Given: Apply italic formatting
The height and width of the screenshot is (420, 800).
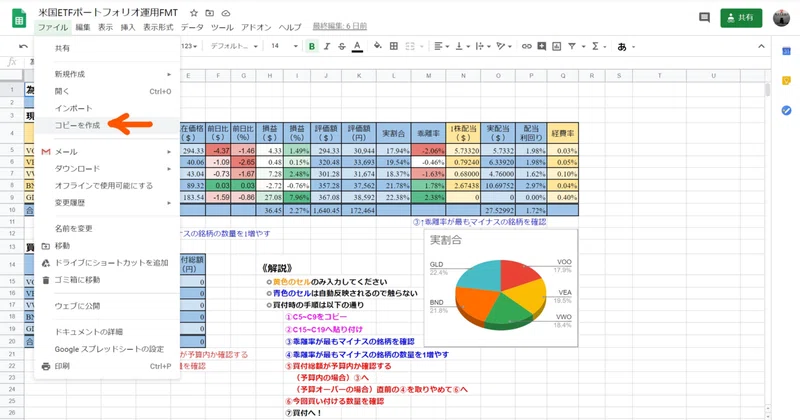Looking at the screenshot, I should [327, 46].
